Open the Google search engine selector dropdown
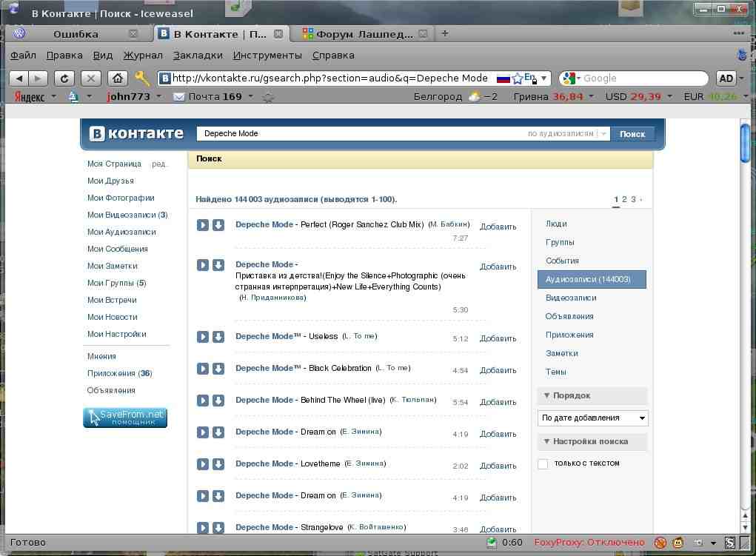 (x=572, y=78)
